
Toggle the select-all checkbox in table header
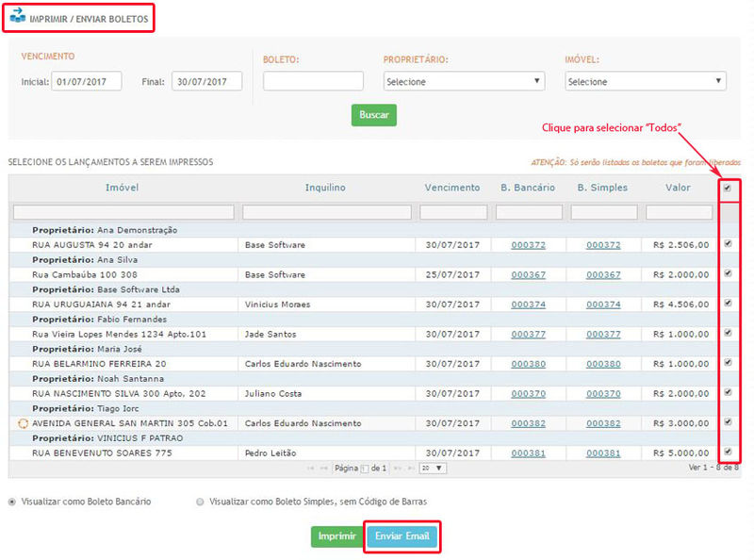point(728,188)
